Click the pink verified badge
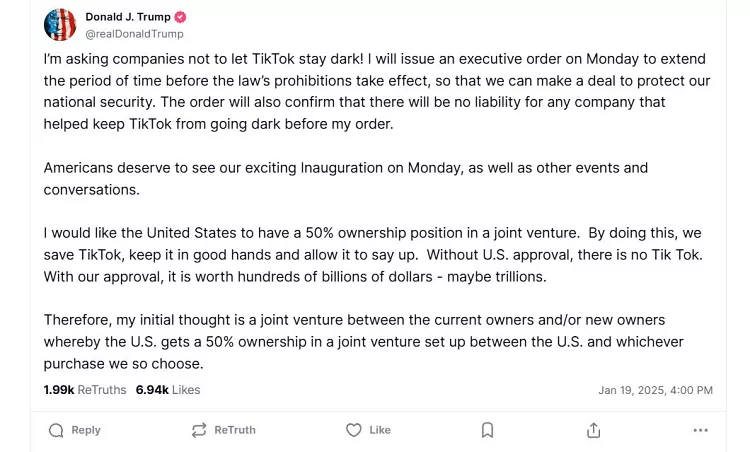Screen dimensions: 750x452 180,17
